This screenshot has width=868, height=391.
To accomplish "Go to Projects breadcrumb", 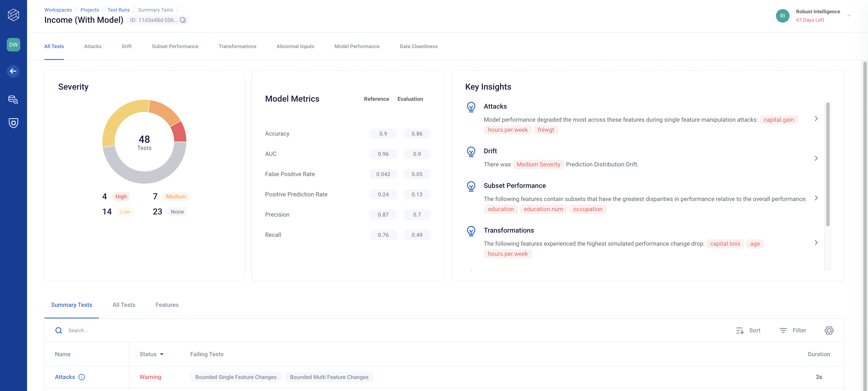I will (90, 10).
